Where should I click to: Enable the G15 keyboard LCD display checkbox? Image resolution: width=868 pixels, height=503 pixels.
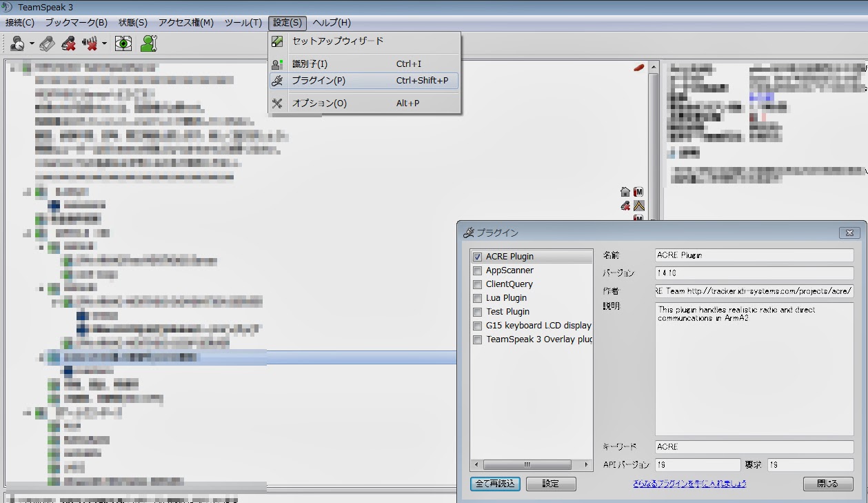tap(477, 326)
